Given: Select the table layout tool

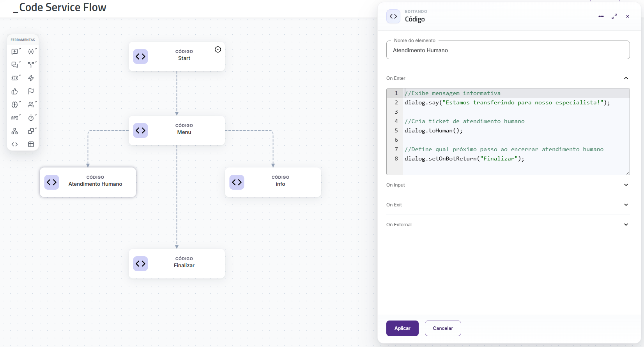Looking at the screenshot, I should 31,144.
